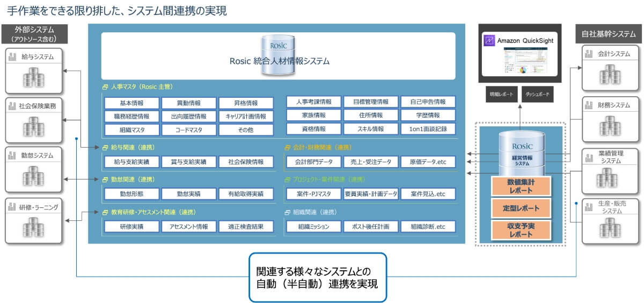The image size is (644, 303).
Task: Click the folder icon beside 会計・財務関連（連携）
Action: click(x=288, y=147)
